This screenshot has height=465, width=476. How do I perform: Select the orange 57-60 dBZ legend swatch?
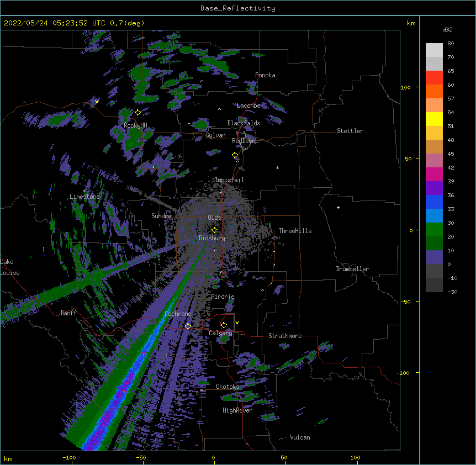point(434,92)
